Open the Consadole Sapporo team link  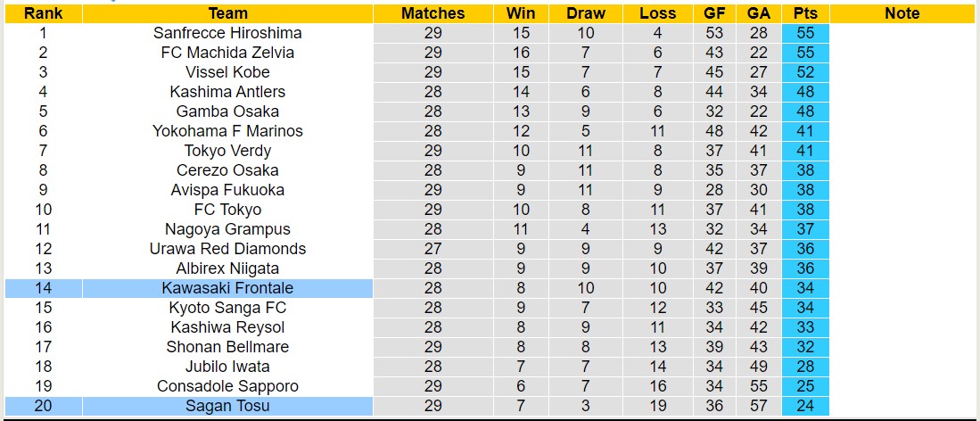tap(227, 386)
